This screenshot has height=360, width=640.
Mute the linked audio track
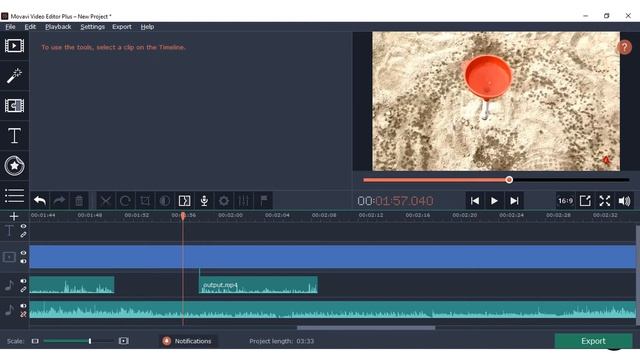[x=23, y=281]
